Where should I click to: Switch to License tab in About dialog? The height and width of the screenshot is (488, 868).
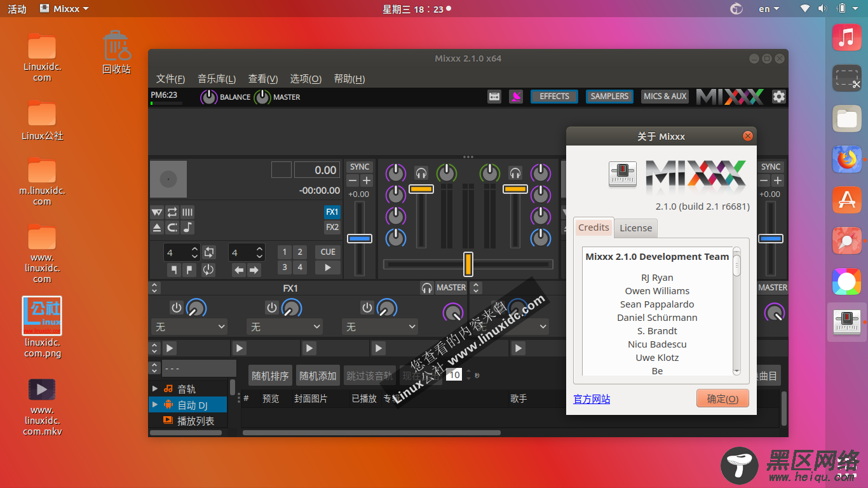pyautogui.click(x=635, y=228)
